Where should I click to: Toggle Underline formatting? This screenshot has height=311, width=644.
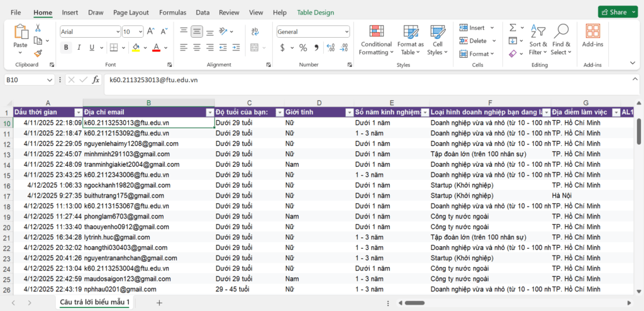(x=91, y=47)
